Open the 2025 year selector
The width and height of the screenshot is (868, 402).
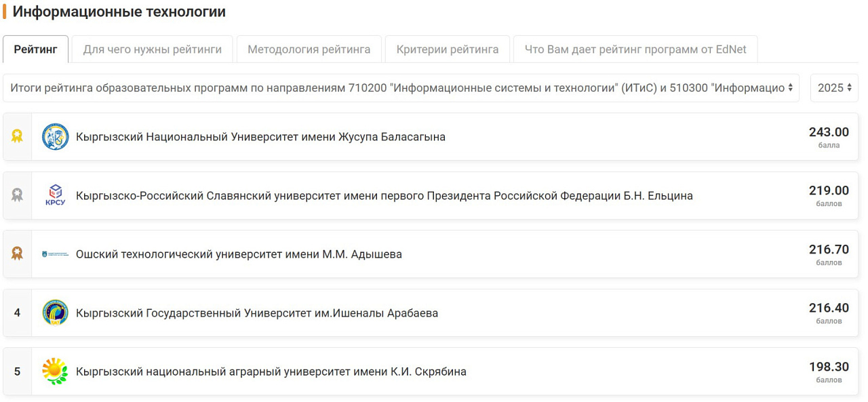[834, 88]
